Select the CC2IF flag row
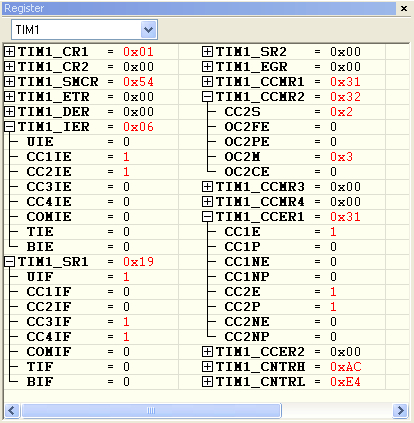Viewport: 414px width, 423px height. click(91, 307)
